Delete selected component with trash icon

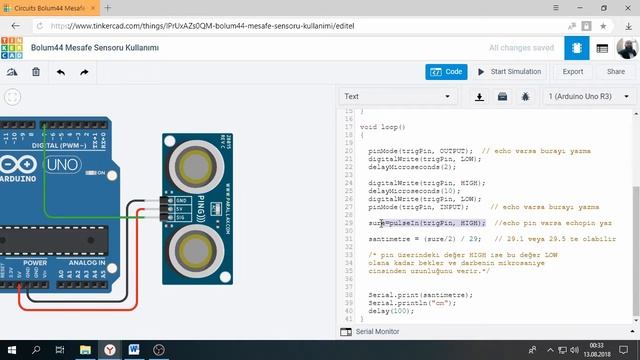[x=36, y=72]
